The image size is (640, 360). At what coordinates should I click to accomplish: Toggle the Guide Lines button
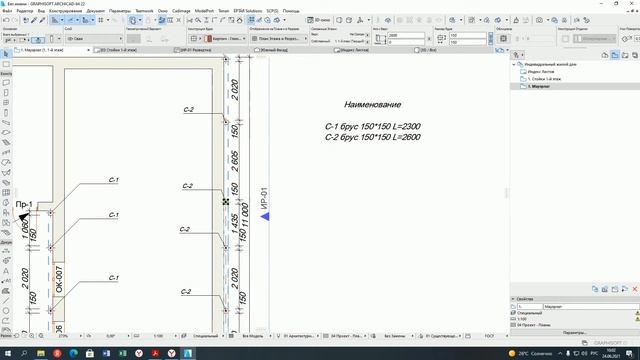(x=55, y=20)
